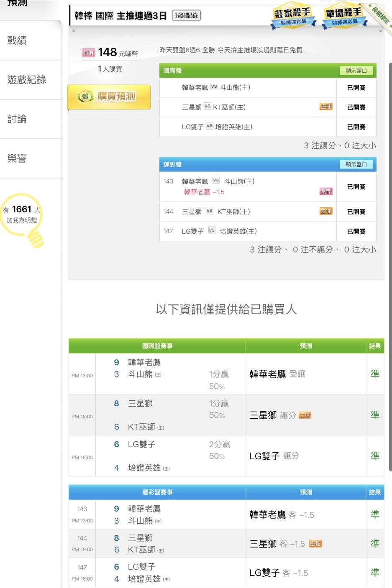Click 韓華老鷹 −1.5 red pick text

pos(204,192)
